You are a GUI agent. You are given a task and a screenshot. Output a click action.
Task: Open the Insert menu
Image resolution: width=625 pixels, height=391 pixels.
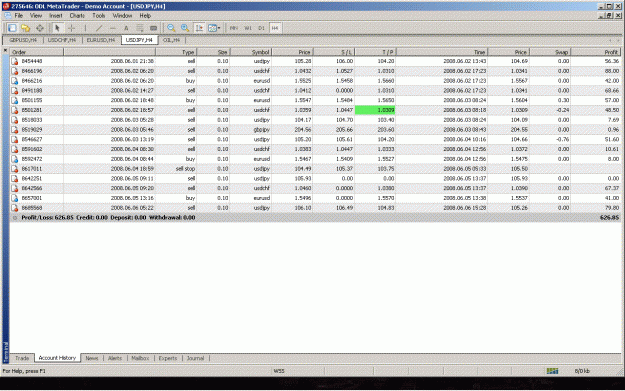(56, 16)
